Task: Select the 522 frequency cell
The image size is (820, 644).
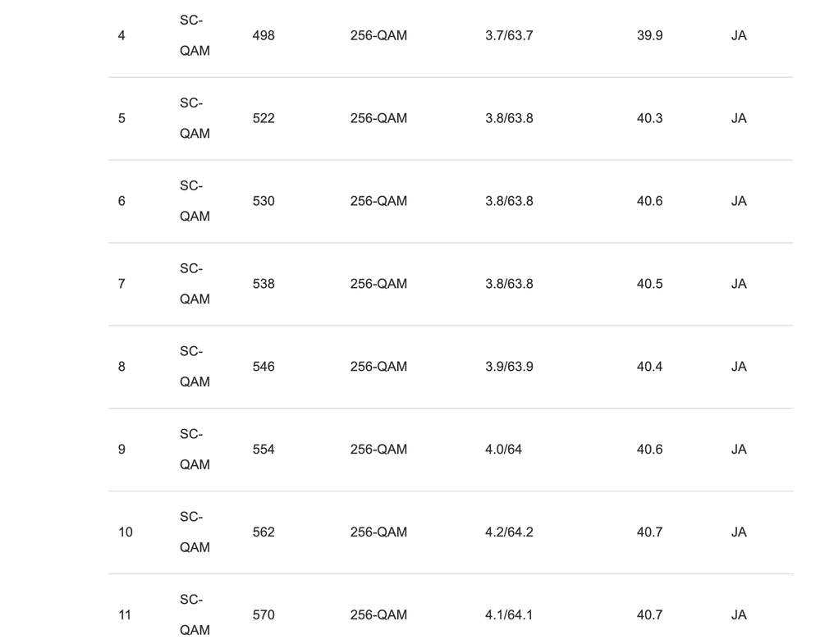Action: (x=263, y=119)
